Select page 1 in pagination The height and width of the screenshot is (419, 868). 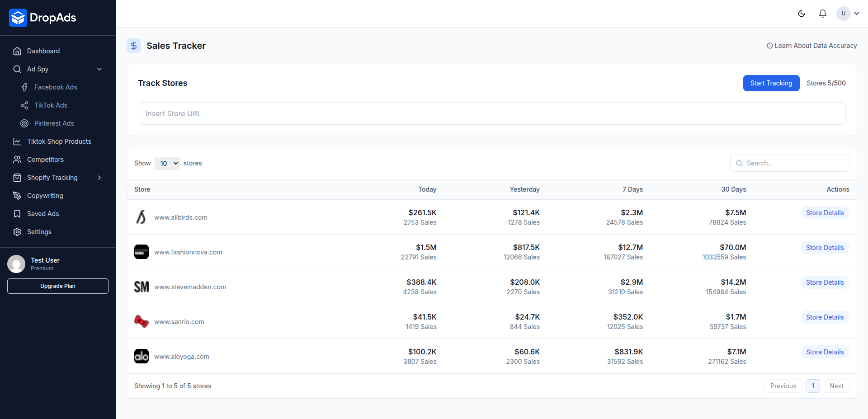click(x=813, y=386)
